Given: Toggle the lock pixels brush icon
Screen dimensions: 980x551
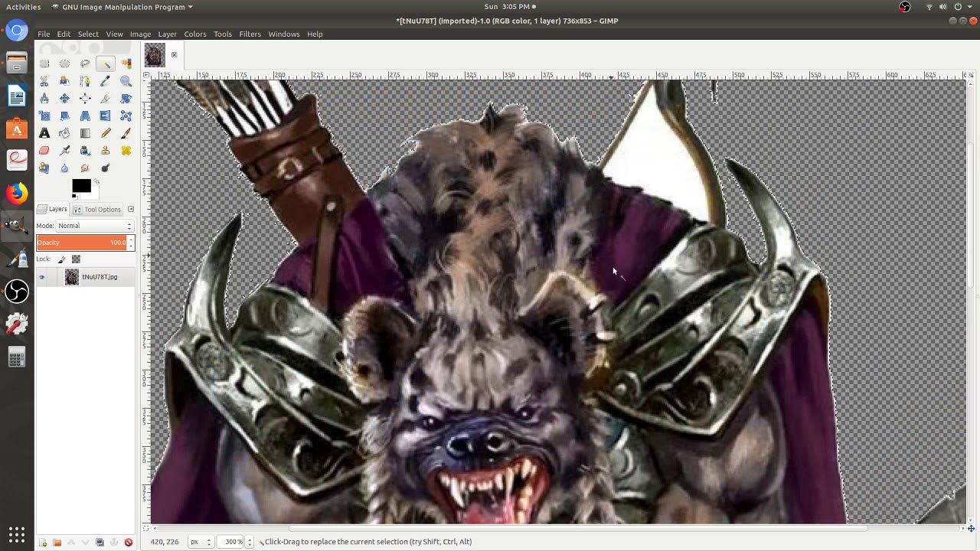Looking at the screenshot, I should (62, 259).
